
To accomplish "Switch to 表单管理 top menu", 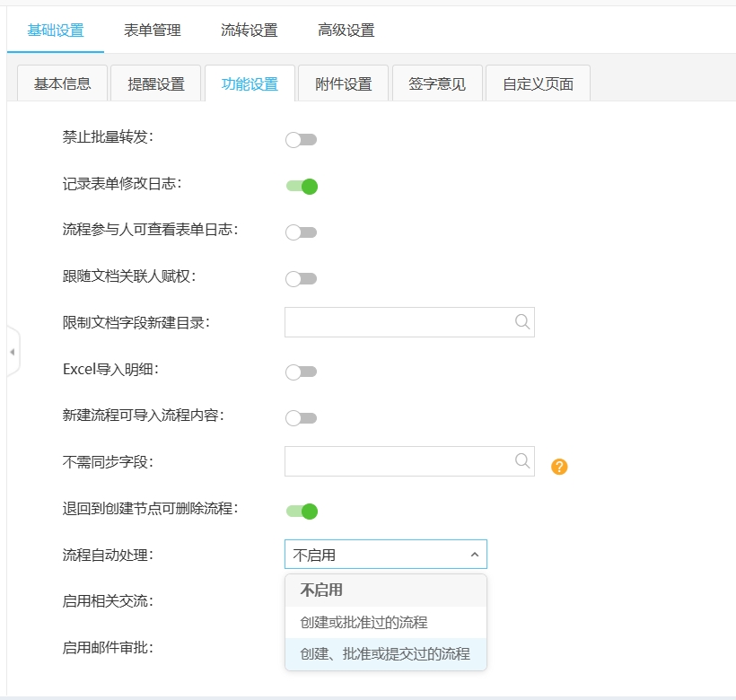I will pos(153,31).
